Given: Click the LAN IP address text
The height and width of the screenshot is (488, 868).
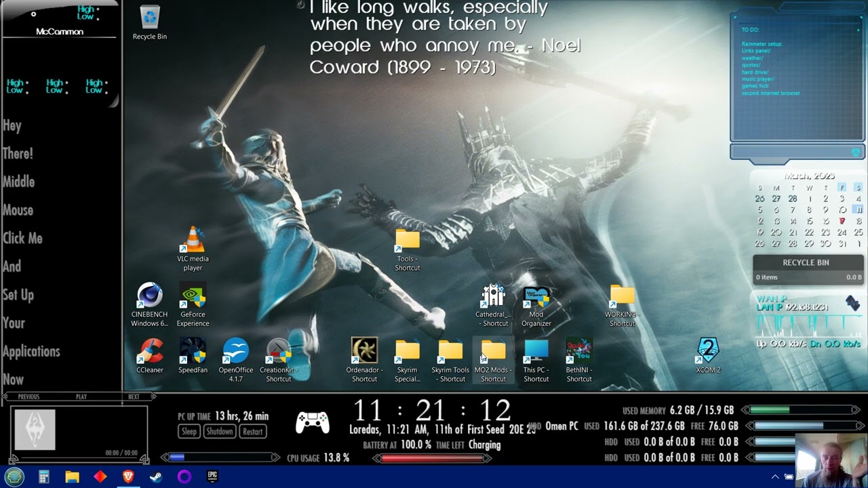Looking at the screenshot, I should [792, 307].
